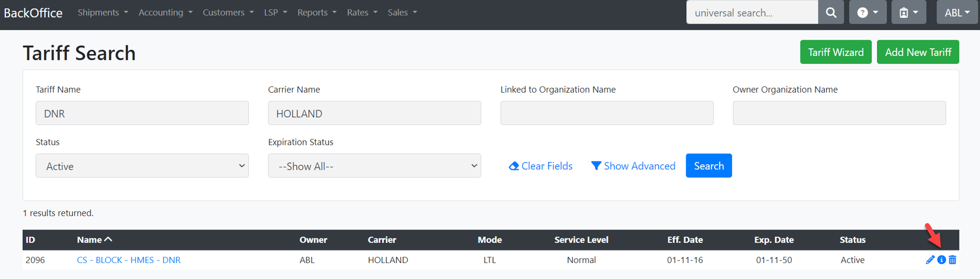
Task: Open the Rates menu
Action: click(362, 12)
